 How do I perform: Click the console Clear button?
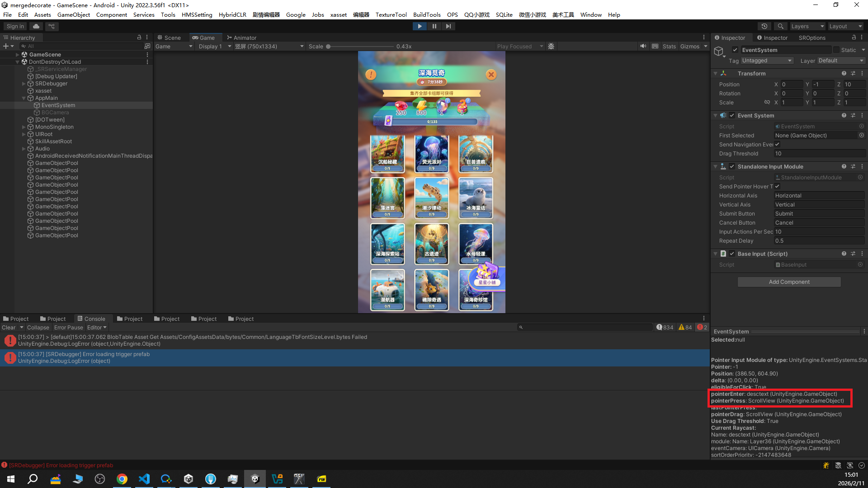[x=9, y=328]
